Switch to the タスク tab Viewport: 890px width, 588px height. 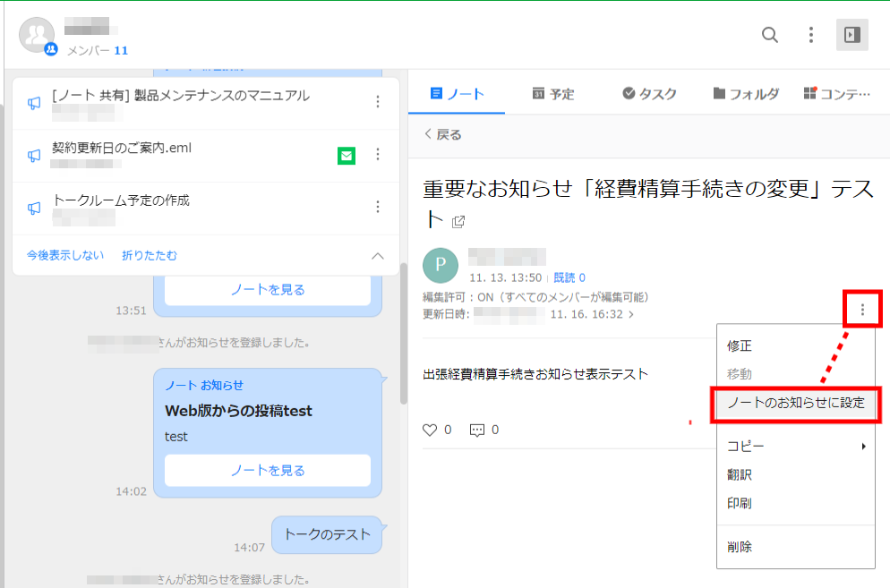pos(649,93)
